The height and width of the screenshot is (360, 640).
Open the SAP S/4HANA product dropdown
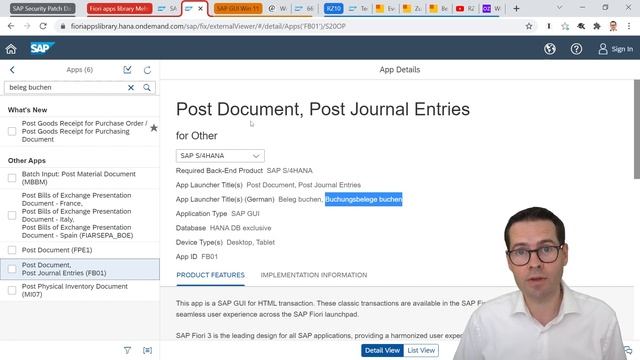pyautogui.click(x=220, y=156)
